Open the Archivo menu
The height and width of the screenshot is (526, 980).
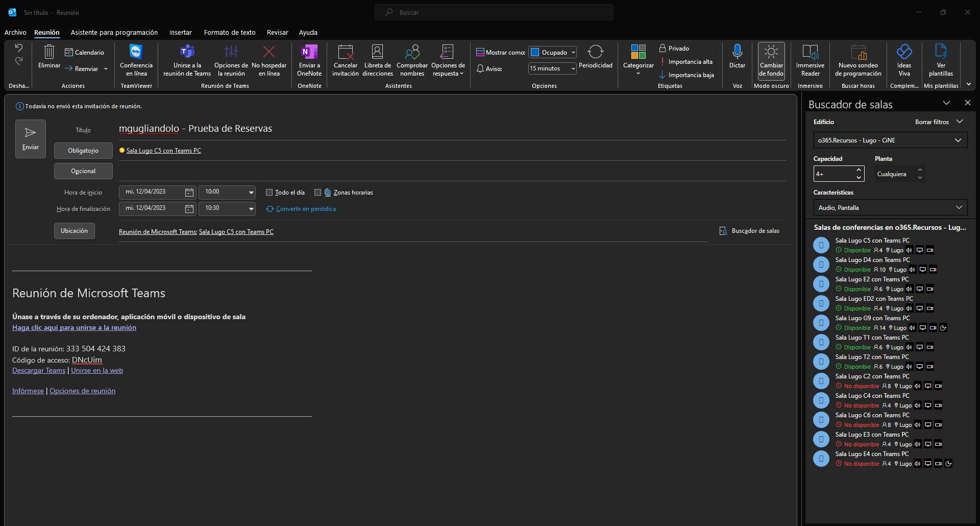pyautogui.click(x=15, y=32)
